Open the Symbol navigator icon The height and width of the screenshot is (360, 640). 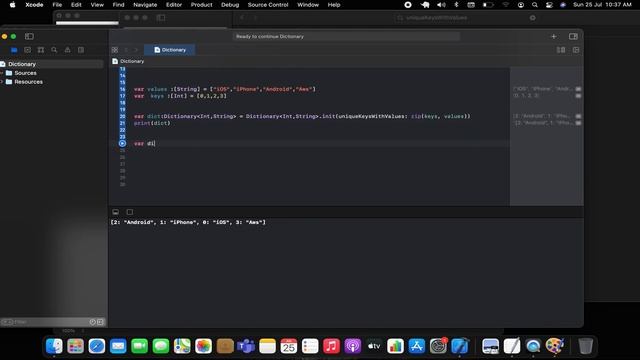click(41, 50)
